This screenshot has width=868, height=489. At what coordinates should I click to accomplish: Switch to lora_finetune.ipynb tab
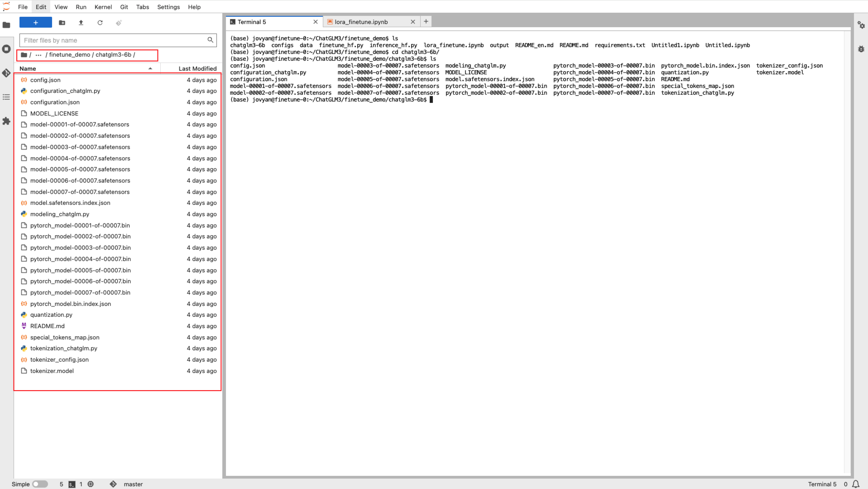coord(361,22)
